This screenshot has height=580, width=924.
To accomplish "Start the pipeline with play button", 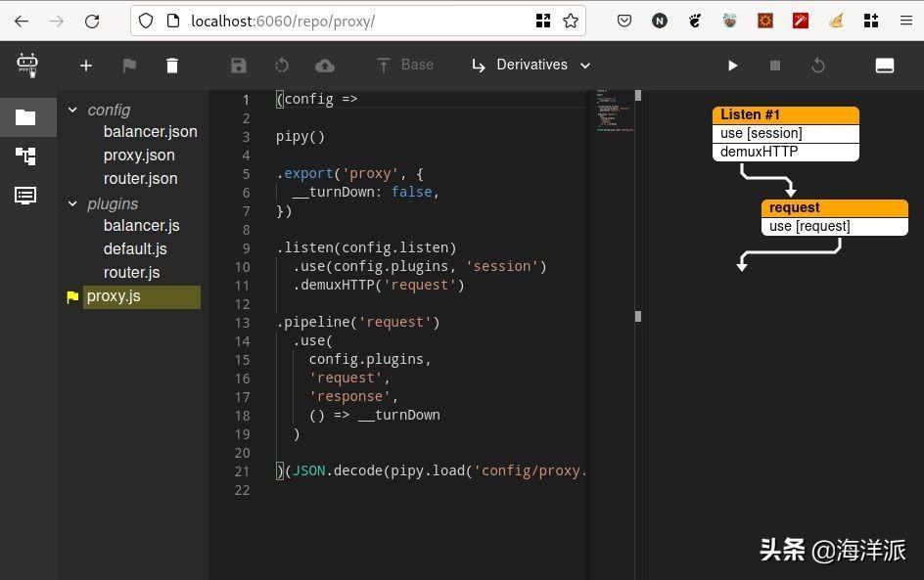I will point(732,66).
